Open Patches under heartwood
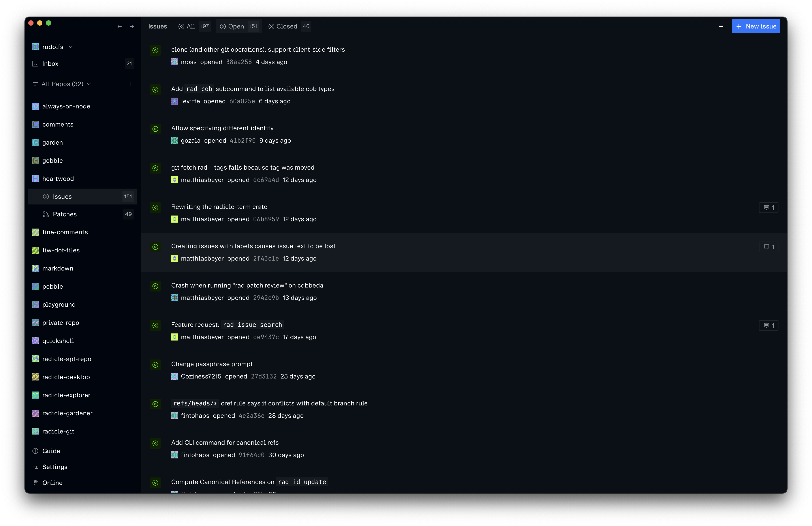Screen dimensions: 812x526 [x=64, y=214]
